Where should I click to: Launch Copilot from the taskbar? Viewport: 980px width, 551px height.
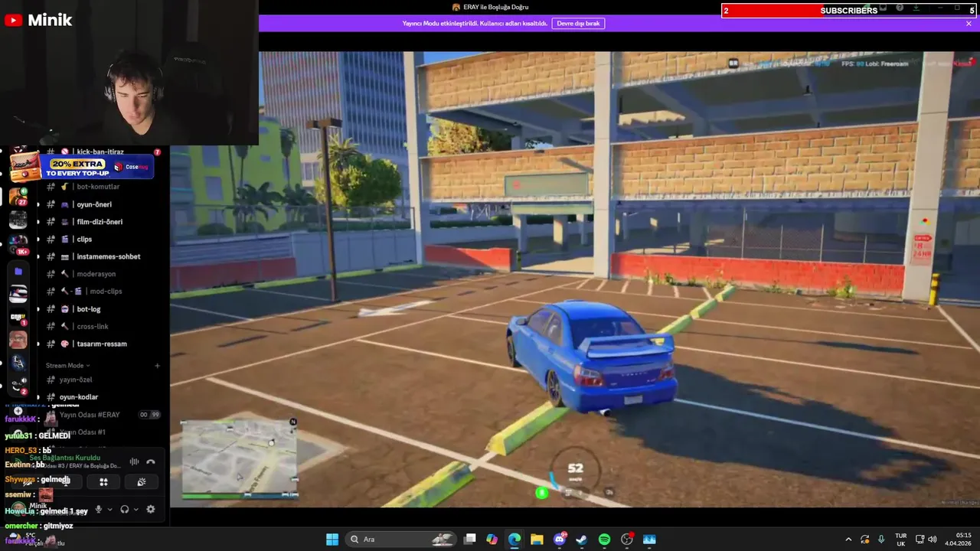coord(492,540)
